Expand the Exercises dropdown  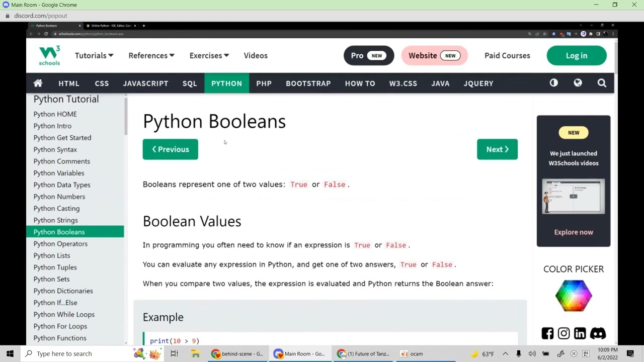(x=209, y=55)
